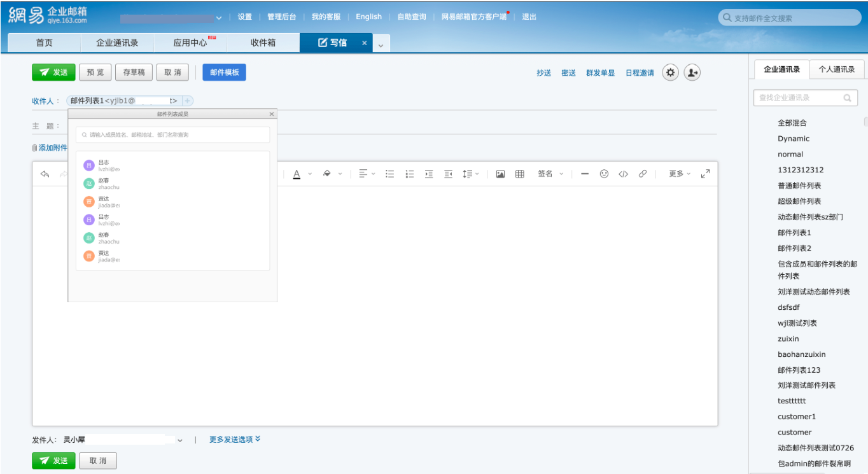Insert a horizontal line in editor
The image size is (868, 474).
[585, 174]
